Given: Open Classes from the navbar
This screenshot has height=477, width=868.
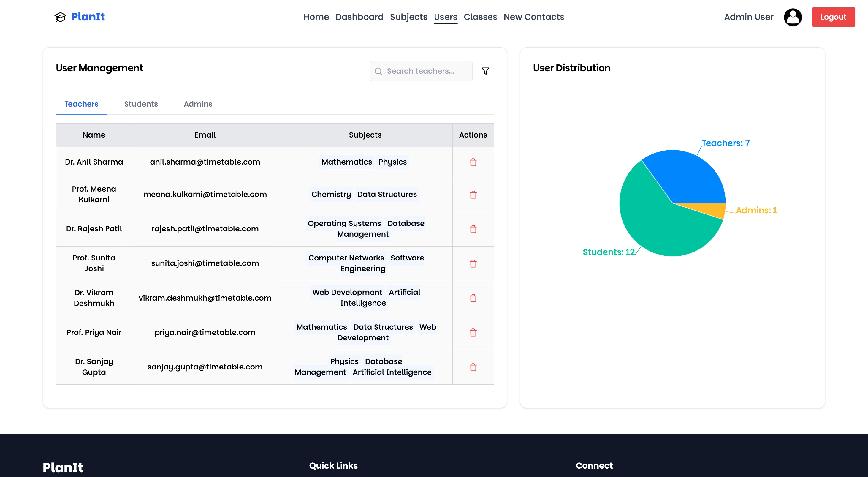Looking at the screenshot, I should [x=480, y=17].
